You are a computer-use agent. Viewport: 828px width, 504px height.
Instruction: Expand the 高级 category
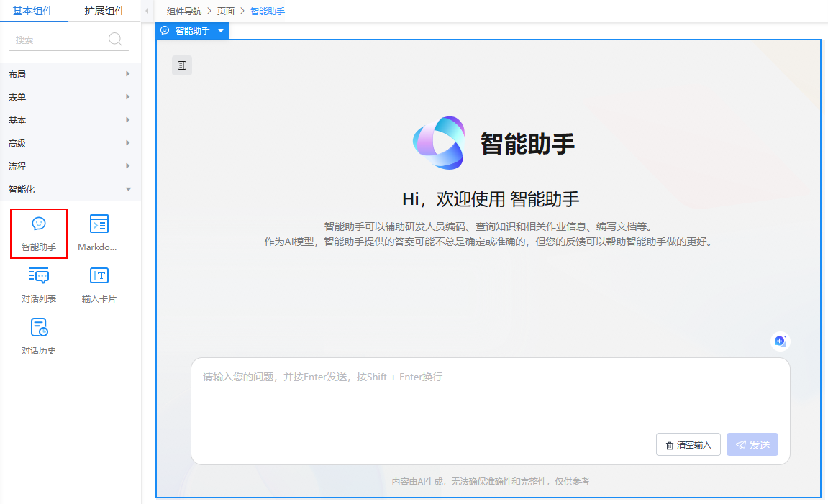click(x=70, y=143)
